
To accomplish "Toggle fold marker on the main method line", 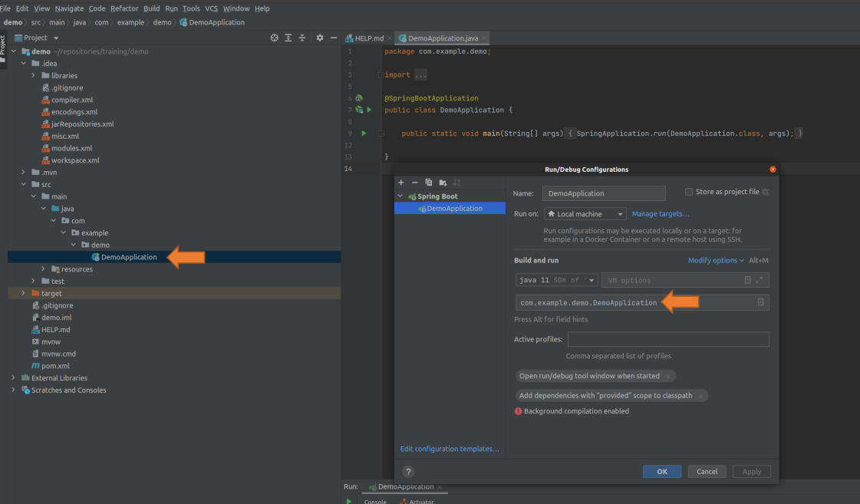I will click(x=381, y=133).
